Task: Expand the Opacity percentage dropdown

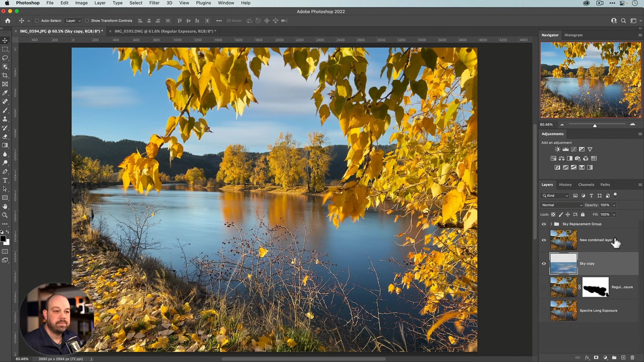Action: [x=614, y=205]
